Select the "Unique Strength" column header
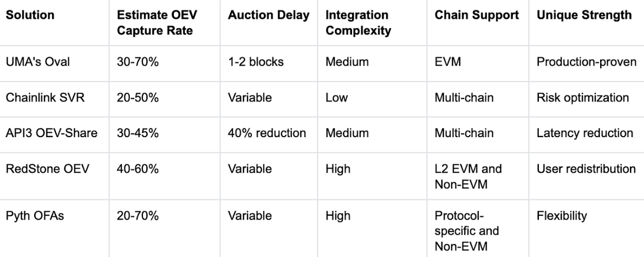 tap(584, 16)
